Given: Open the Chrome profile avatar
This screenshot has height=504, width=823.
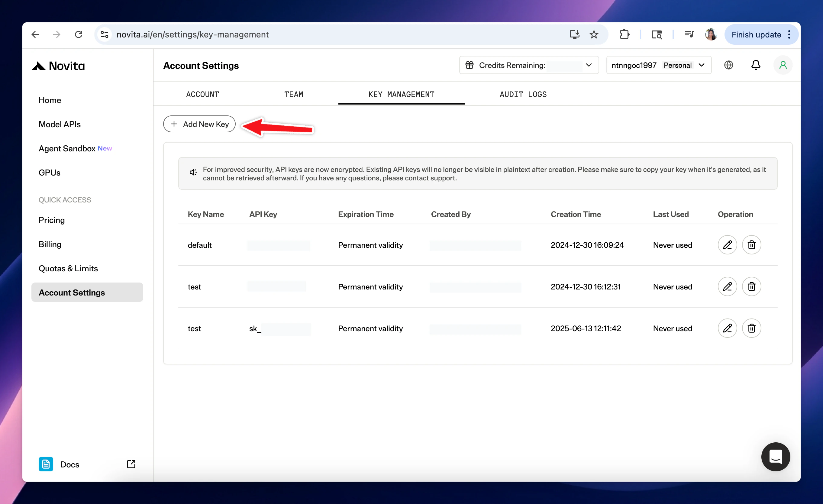Looking at the screenshot, I should 711,34.
